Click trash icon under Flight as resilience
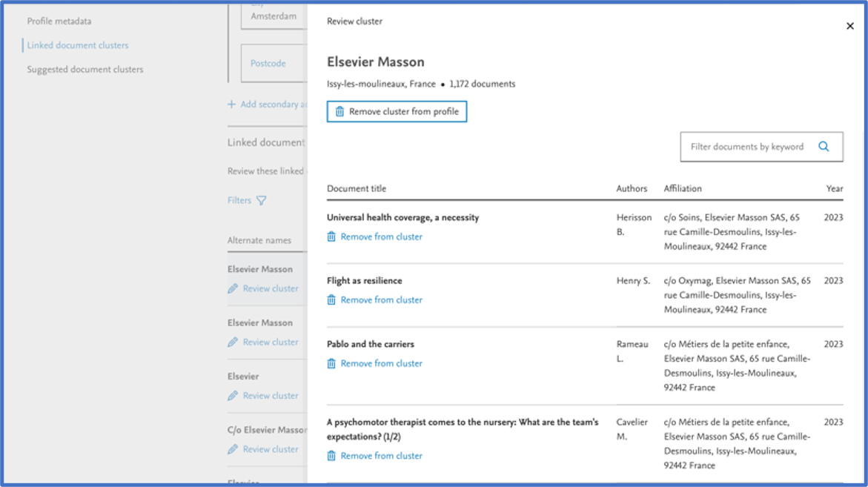 pos(331,300)
